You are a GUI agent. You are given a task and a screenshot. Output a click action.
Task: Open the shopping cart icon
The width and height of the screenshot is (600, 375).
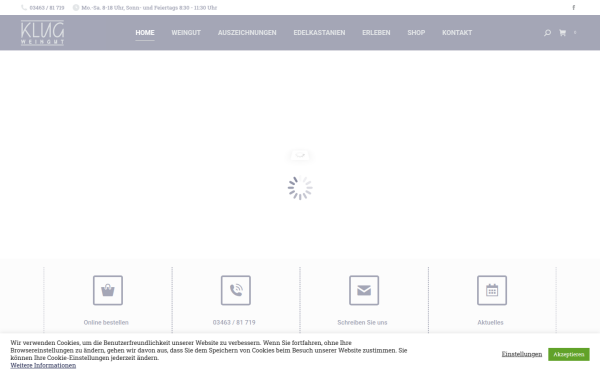(562, 33)
